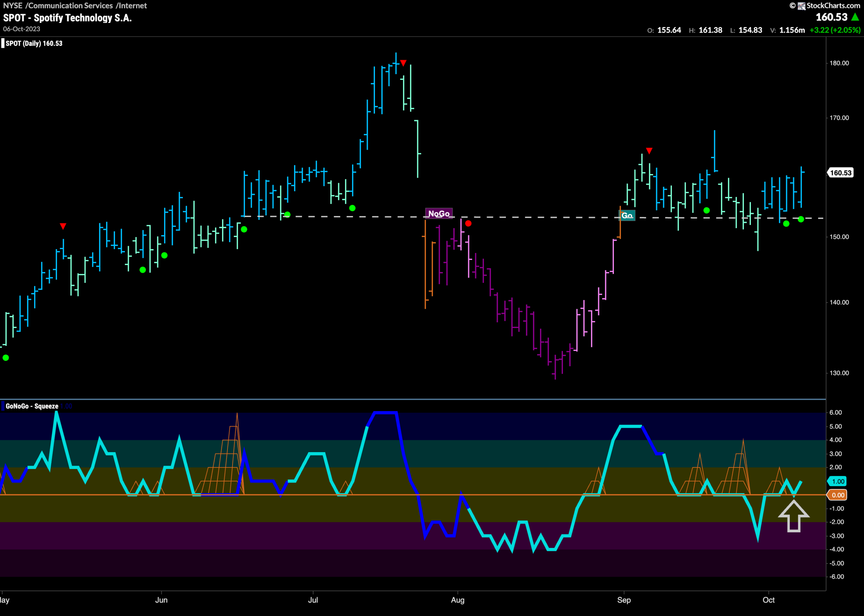
Task: Click the red triangle above September high
Action: coord(649,151)
